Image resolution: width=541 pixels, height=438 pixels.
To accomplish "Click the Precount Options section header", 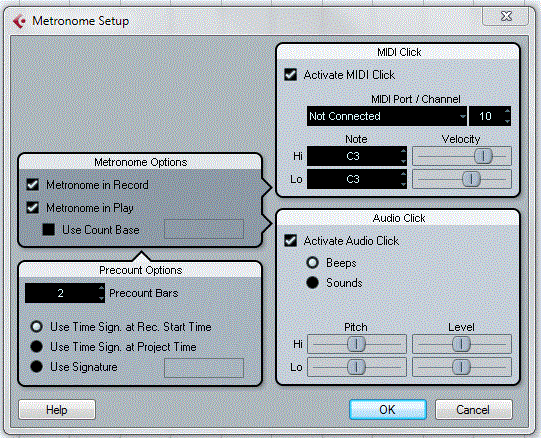I will [140, 270].
